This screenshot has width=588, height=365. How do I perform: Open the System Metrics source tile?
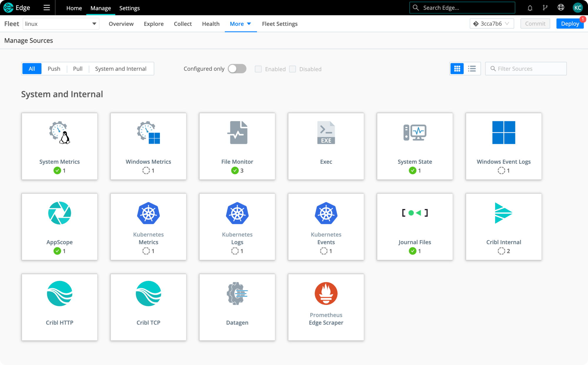coord(59,146)
